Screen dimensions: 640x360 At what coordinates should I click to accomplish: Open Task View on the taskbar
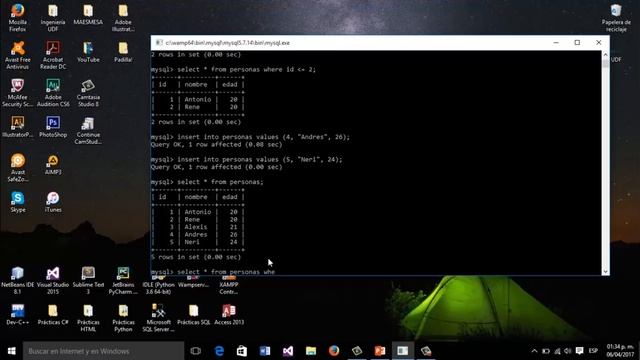[196, 351]
